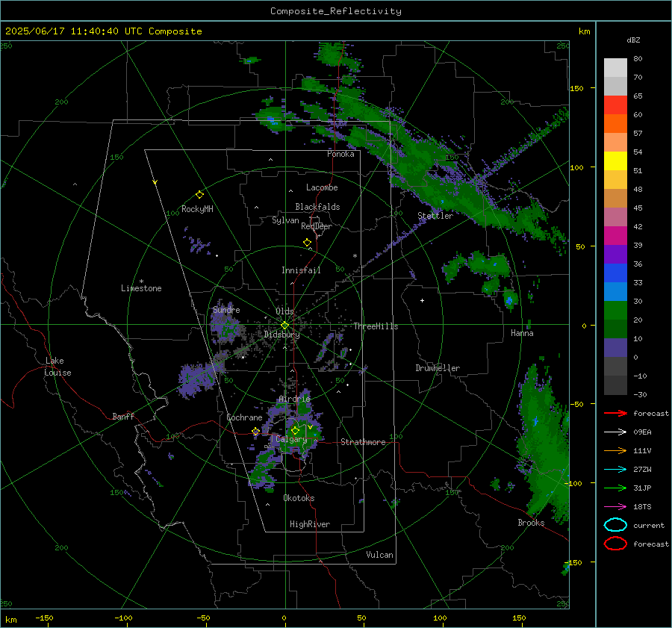Click the Stettler label
This screenshot has height=628, width=672.
point(435,216)
